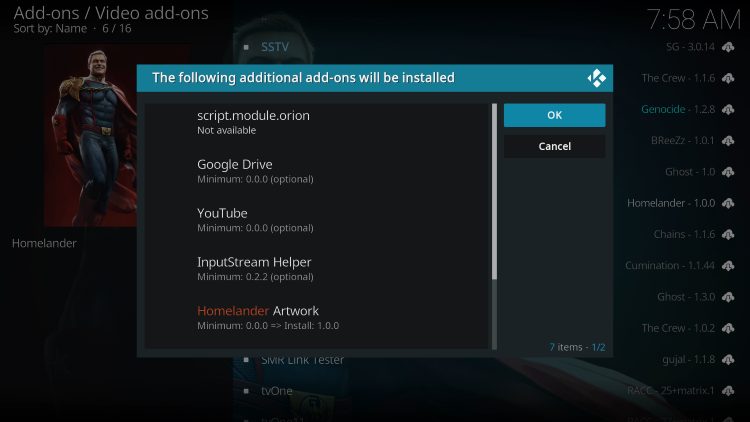The image size is (750, 422).
Task: Select the Cumination - 1.1.44 list entry
Action: coord(670,266)
